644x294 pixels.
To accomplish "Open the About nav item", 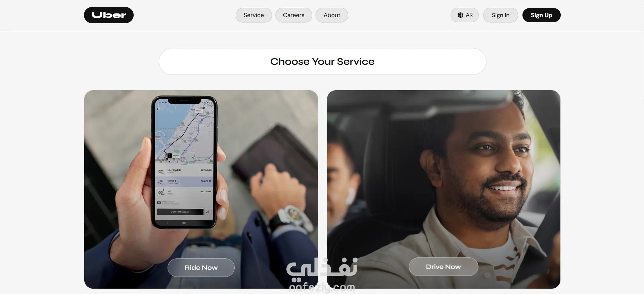I will [332, 15].
